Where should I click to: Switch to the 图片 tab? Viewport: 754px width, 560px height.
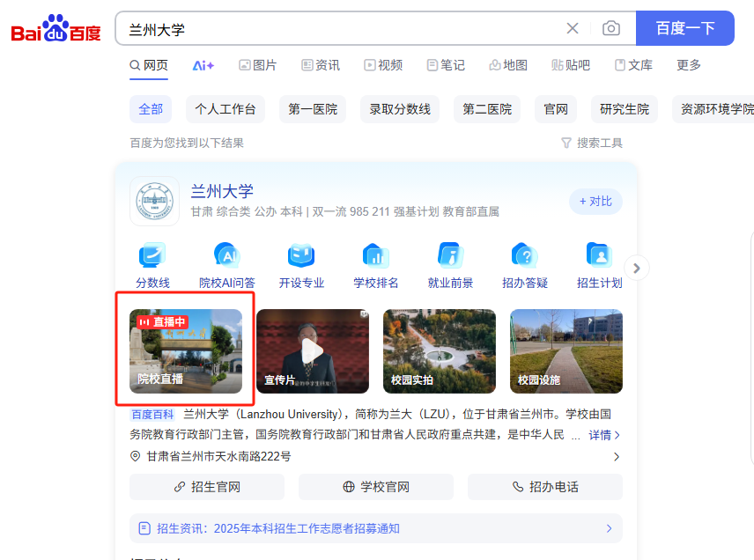click(x=258, y=65)
